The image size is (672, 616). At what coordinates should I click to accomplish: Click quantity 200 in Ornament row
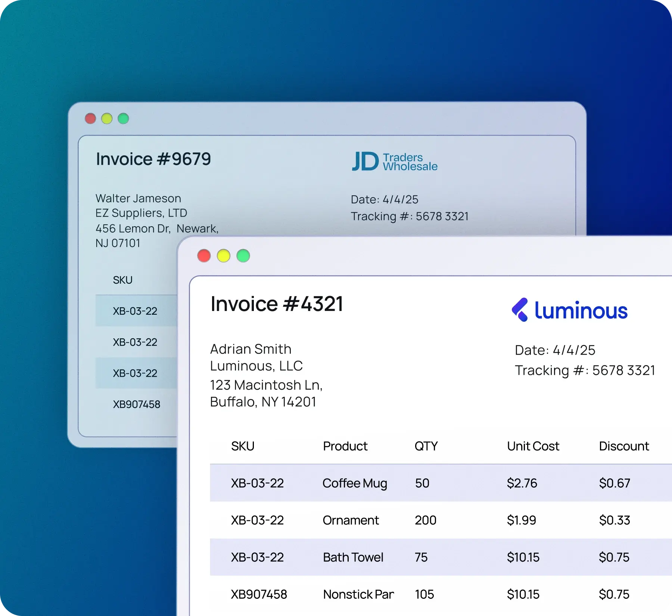click(x=426, y=520)
